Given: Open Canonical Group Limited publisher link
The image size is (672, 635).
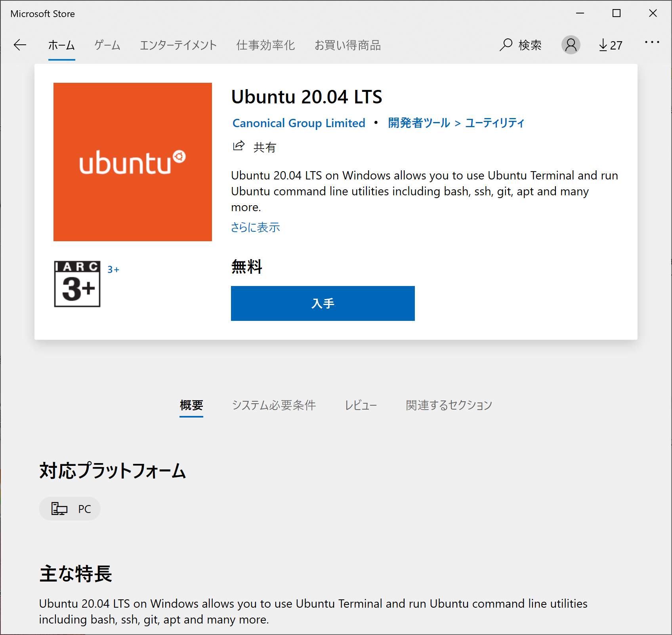Looking at the screenshot, I should [x=299, y=123].
